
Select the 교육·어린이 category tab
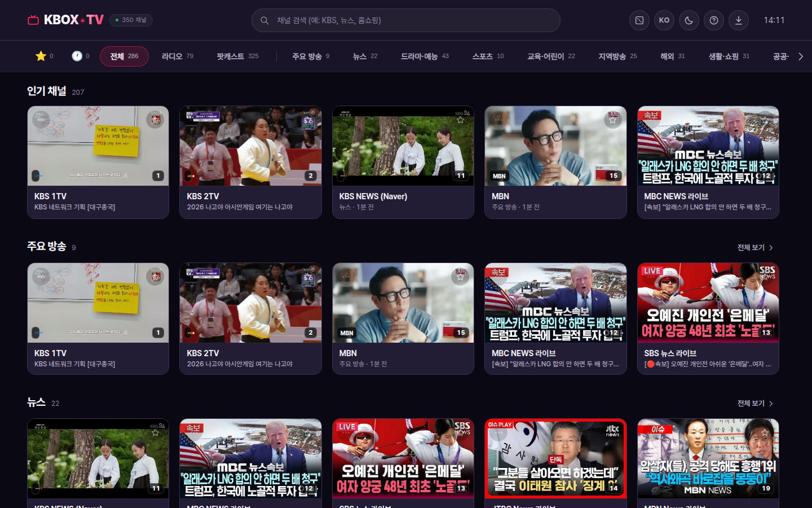pos(551,56)
